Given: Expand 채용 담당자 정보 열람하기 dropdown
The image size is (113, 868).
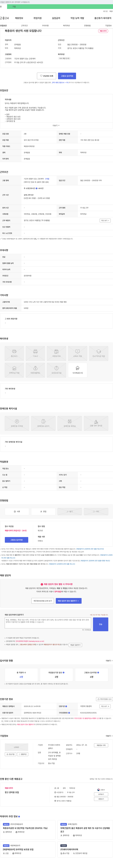Looking at the screenshot, I should pyautogui.click(x=69, y=601).
